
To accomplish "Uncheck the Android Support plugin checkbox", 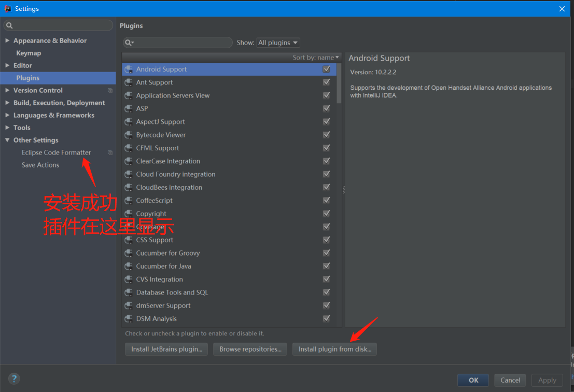I will click(327, 69).
